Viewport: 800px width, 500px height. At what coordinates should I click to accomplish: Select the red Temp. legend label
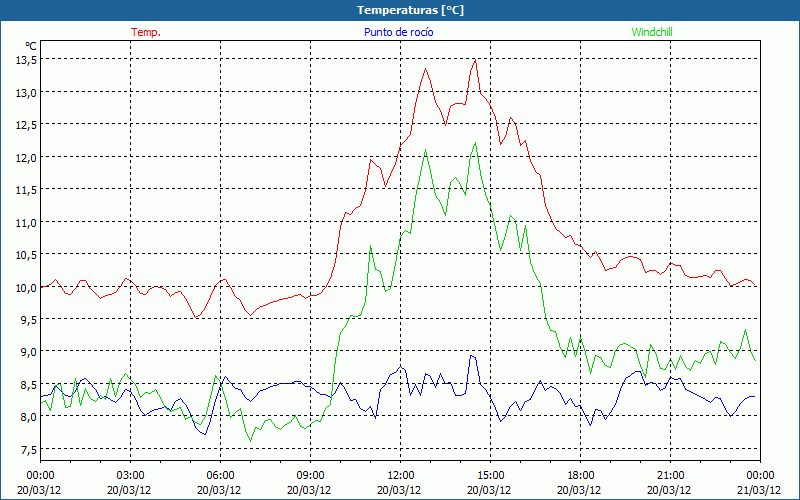[x=146, y=32]
